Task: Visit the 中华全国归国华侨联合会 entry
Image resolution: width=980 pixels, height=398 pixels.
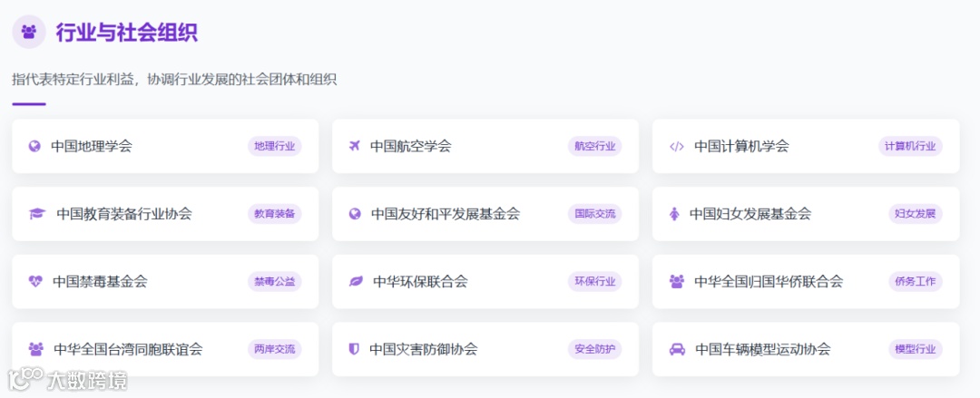Action: click(x=769, y=281)
